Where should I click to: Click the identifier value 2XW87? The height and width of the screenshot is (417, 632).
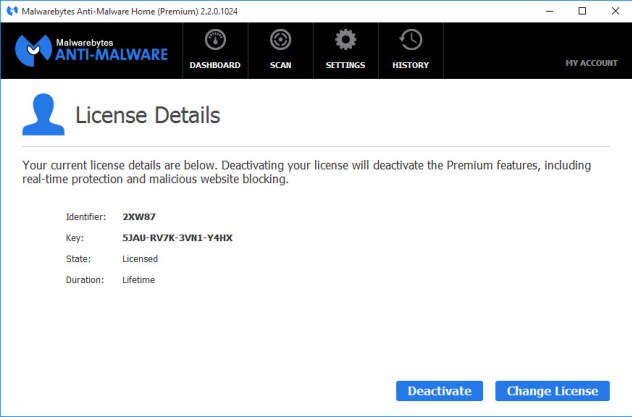pyautogui.click(x=139, y=216)
